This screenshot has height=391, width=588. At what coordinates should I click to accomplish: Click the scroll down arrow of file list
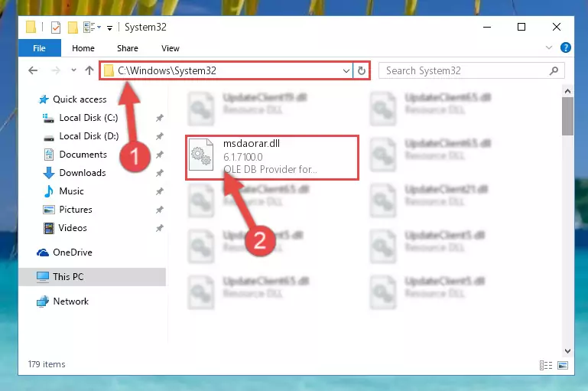click(x=567, y=351)
